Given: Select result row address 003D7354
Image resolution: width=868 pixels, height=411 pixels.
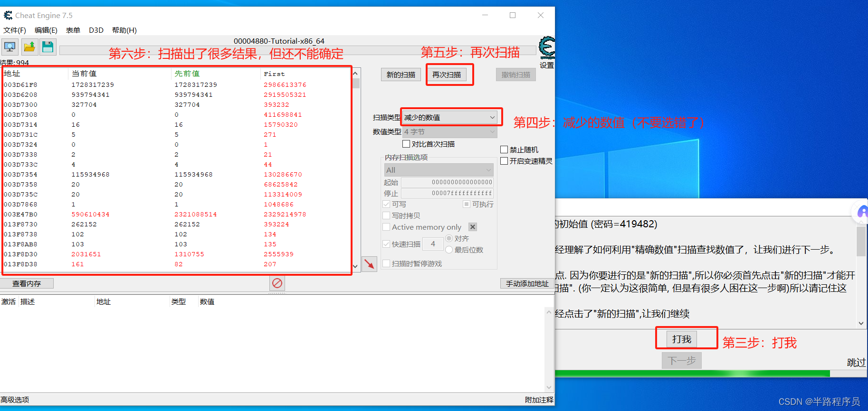Looking at the screenshot, I should [176, 174].
